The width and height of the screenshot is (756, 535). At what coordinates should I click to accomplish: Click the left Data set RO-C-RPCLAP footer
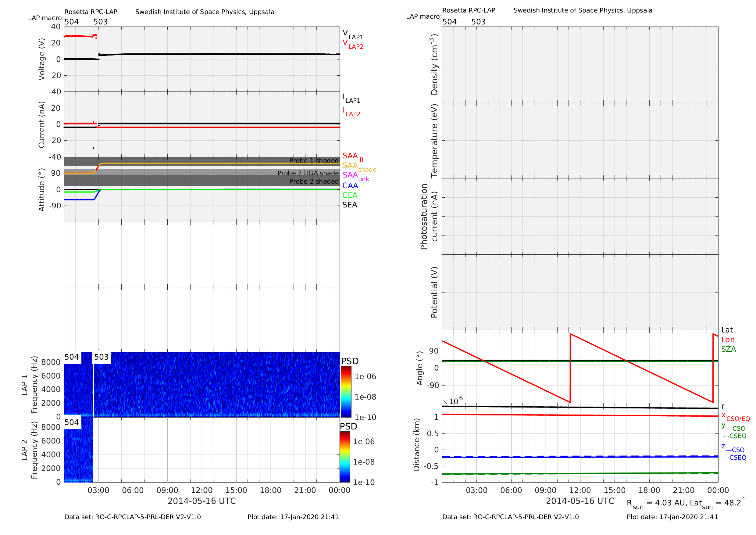132,517
